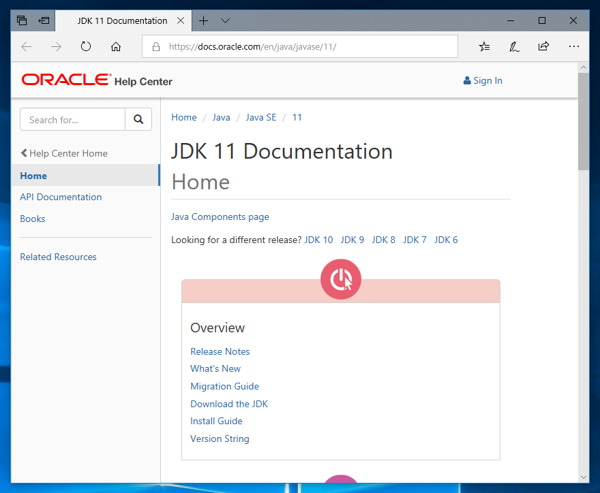Click the Home breadcrumb
The height and width of the screenshot is (493, 600).
[184, 118]
